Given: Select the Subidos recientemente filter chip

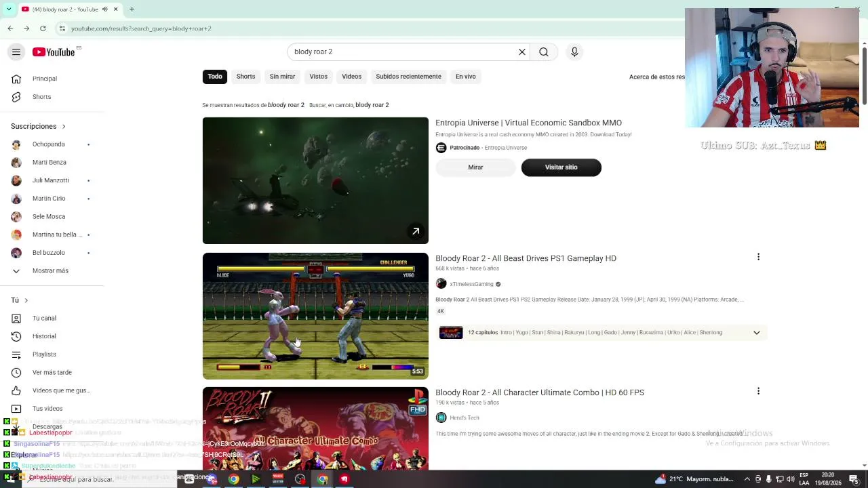Looking at the screenshot, I should click(x=408, y=77).
